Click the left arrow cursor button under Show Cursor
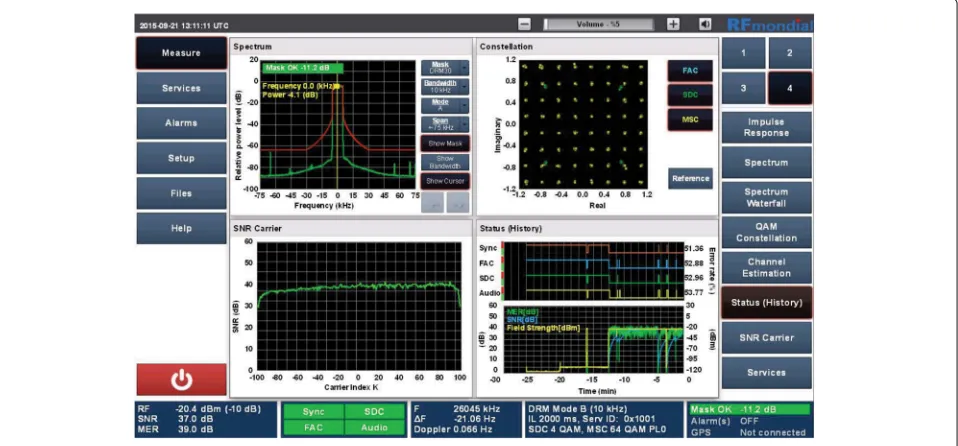Screen dimensions: 958x446 (x=433, y=204)
